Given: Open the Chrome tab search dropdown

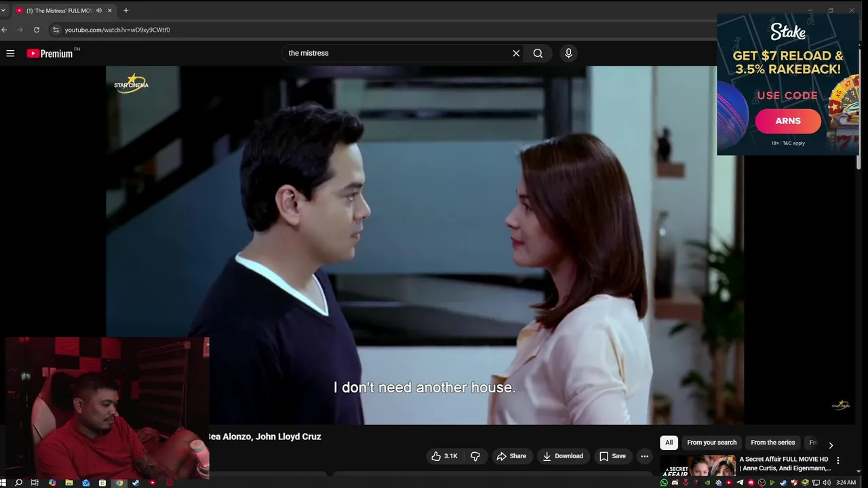Looking at the screenshot, I should [x=3, y=10].
